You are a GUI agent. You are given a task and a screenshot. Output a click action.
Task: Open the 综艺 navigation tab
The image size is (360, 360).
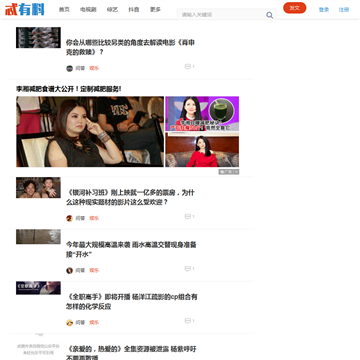[x=112, y=10]
